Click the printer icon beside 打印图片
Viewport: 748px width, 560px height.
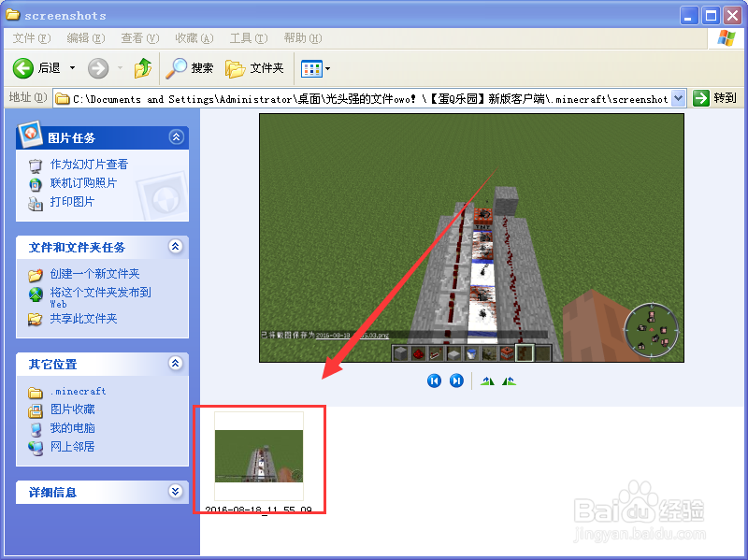36,204
